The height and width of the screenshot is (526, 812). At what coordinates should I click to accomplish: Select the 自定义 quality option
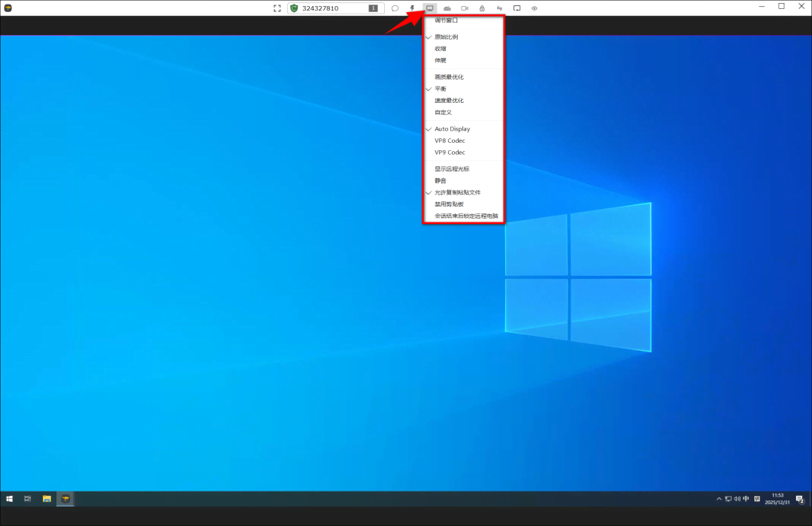pos(463,113)
